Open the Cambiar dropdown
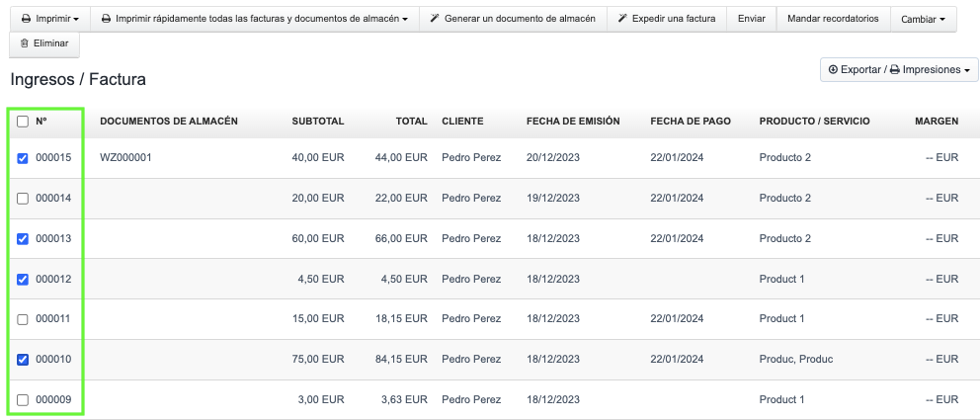The height and width of the screenshot is (420, 980). (x=923, y=20)
